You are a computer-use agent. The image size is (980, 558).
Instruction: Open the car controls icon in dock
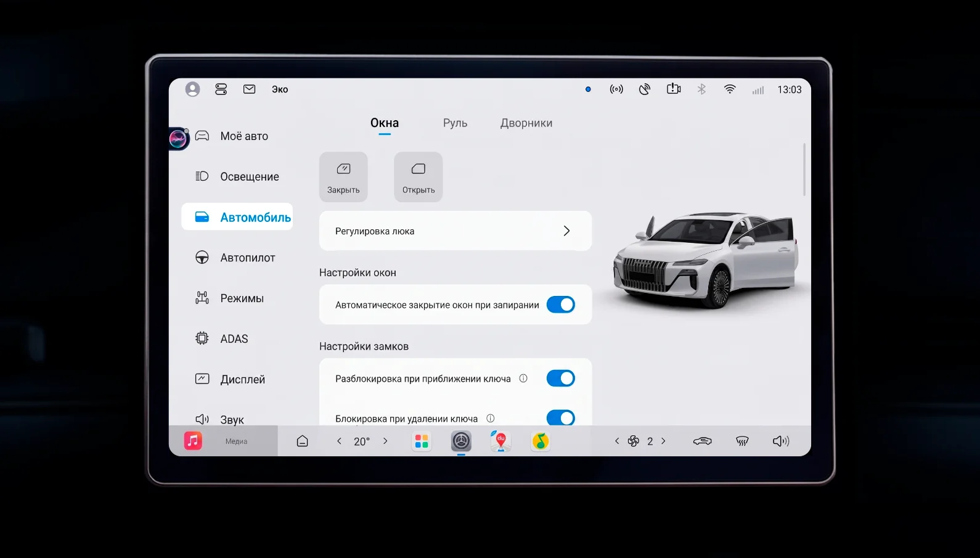pos(702,441)
